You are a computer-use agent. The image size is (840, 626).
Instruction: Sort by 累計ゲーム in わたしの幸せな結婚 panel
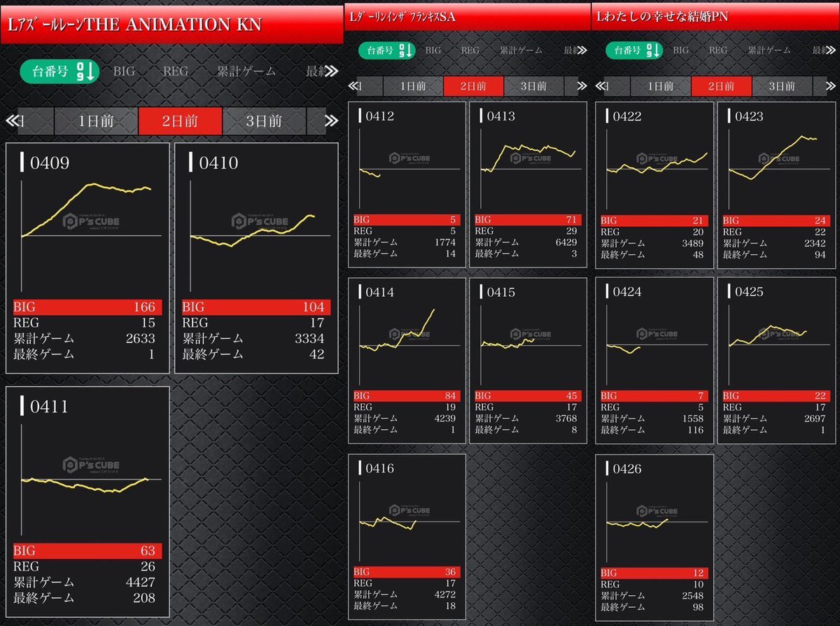[769, 50]
